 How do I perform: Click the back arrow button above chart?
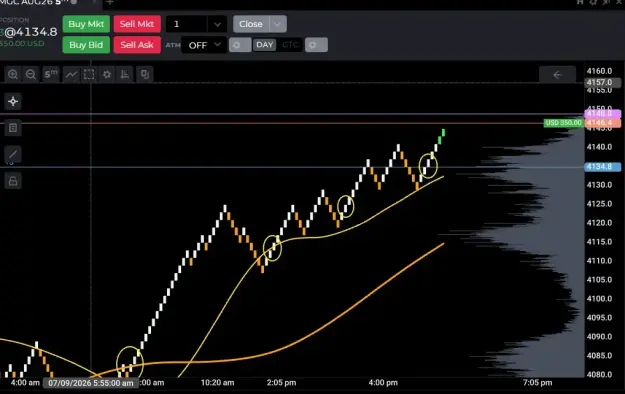[x=557, y=75]
